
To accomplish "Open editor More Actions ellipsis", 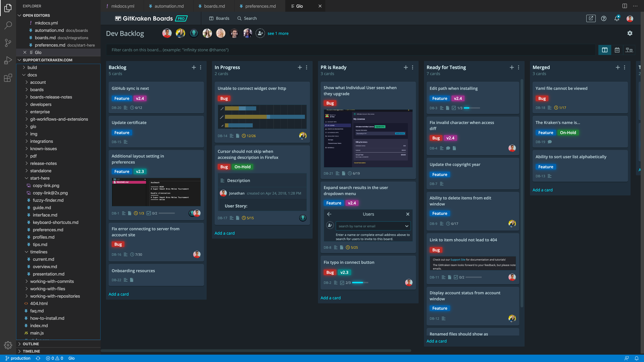I will [x=635, y=6].
